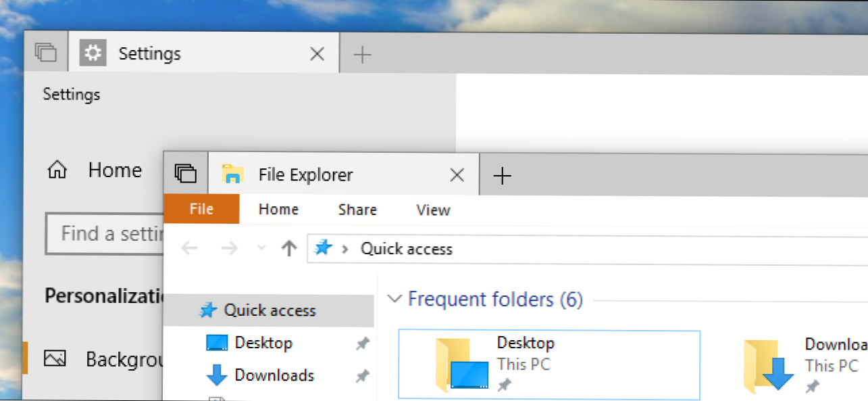Switch to the View ribbon tab
The width and height of the screenshot is (868, 401).
pyautogui.click(x=433, y=210)
